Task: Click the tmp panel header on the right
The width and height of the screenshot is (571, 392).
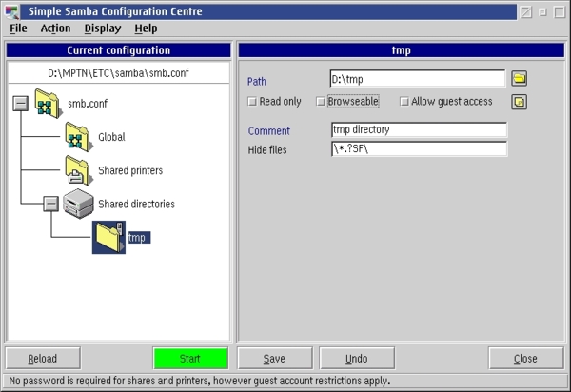Action: (401, 50)
